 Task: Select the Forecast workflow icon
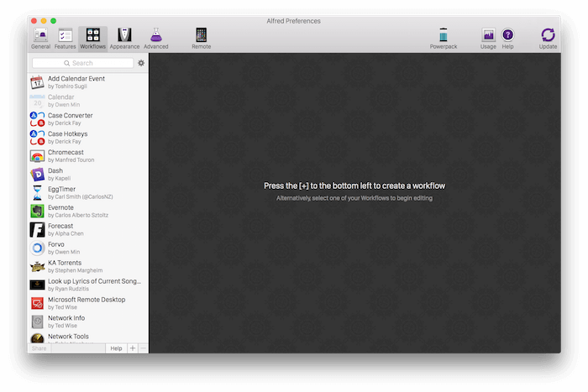click(x=37, y=229)
